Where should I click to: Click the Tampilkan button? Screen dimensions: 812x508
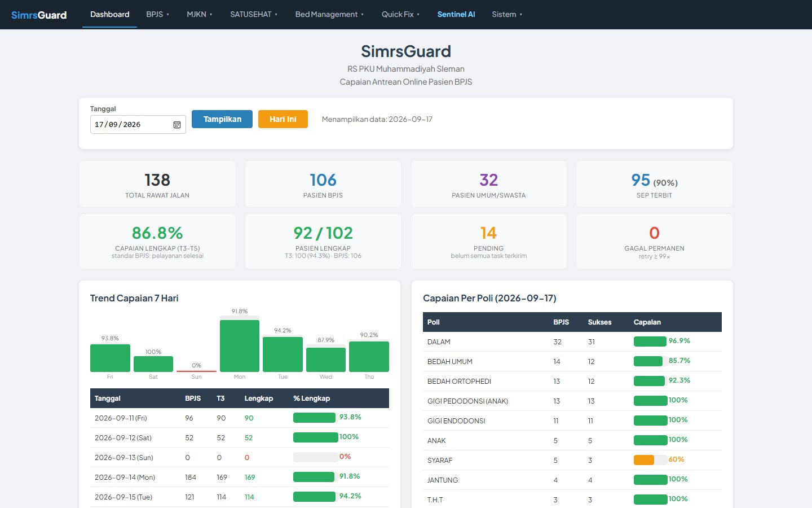coord(222,119)
